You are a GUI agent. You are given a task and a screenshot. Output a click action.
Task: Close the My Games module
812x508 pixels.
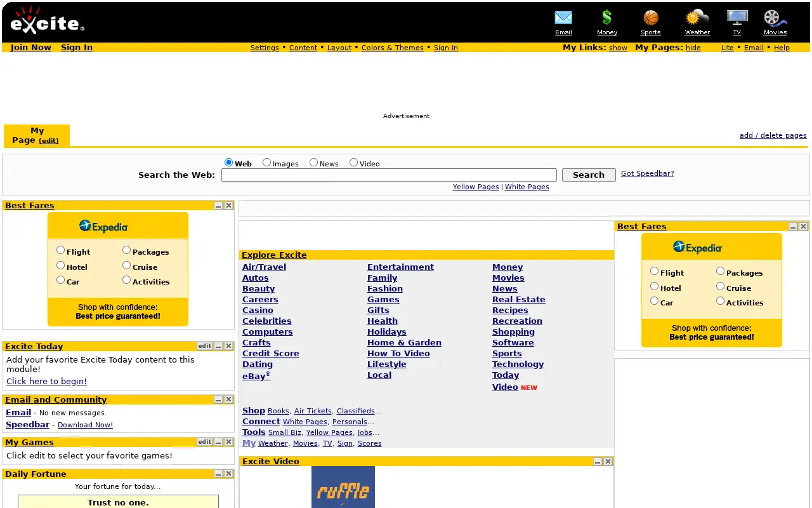[228, 442]
